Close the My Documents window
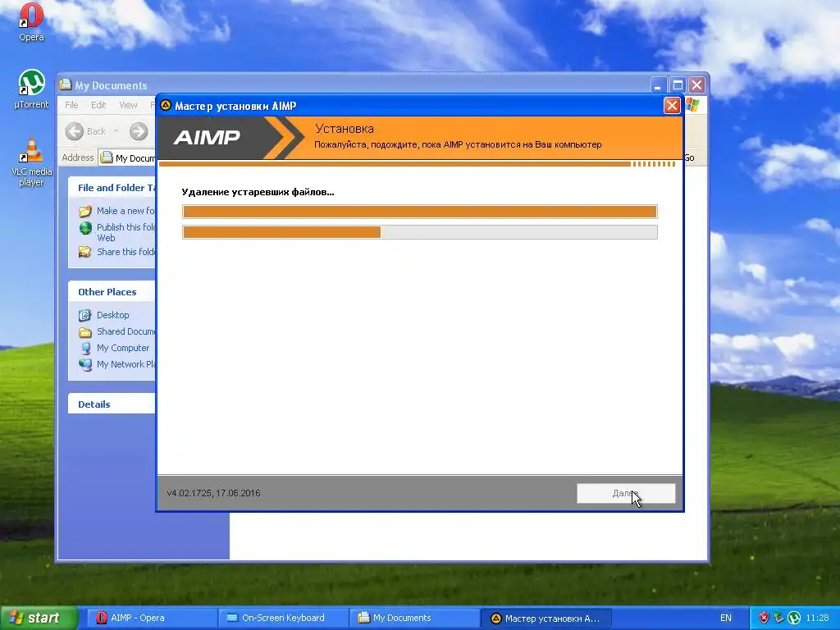840x630 pixels. click(696, 85)
